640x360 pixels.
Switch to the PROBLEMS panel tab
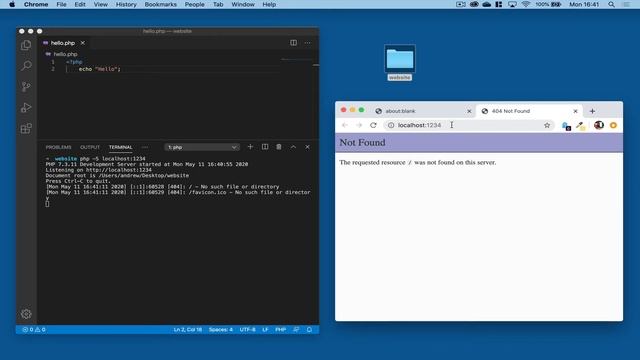(58, 147)
